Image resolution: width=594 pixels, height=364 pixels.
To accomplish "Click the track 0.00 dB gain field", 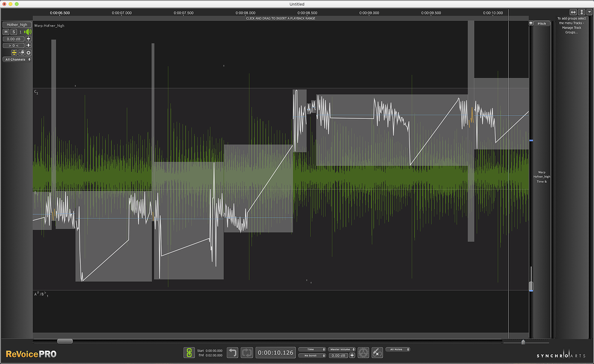I will pos(14,39).
